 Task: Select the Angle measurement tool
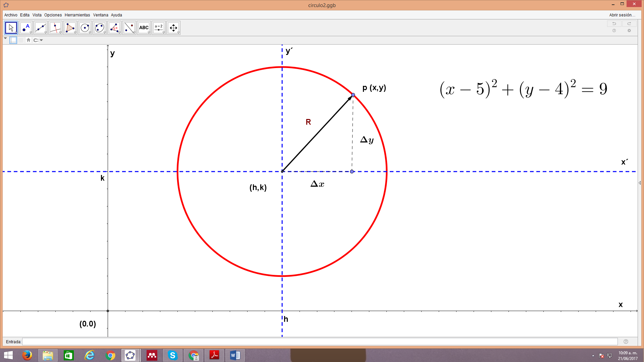[x=114, y=28]
